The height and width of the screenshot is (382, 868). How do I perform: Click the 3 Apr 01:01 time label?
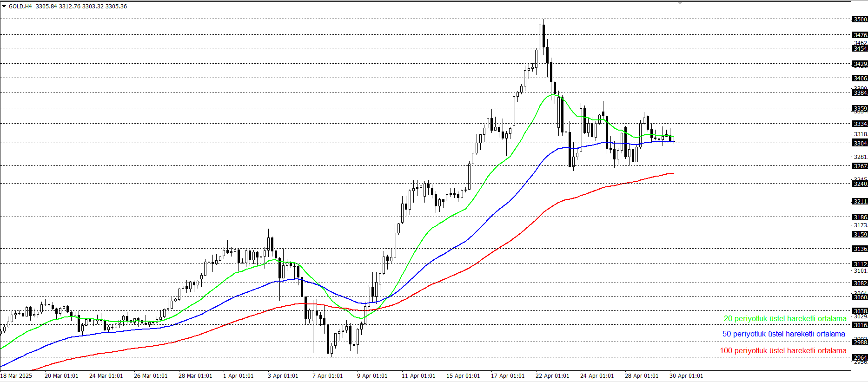click(283, 376)
